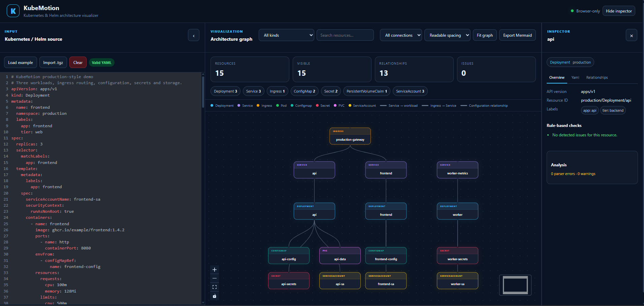Open the Readable spacing dropdown
644x306 pixels.
tap(448, 35)
